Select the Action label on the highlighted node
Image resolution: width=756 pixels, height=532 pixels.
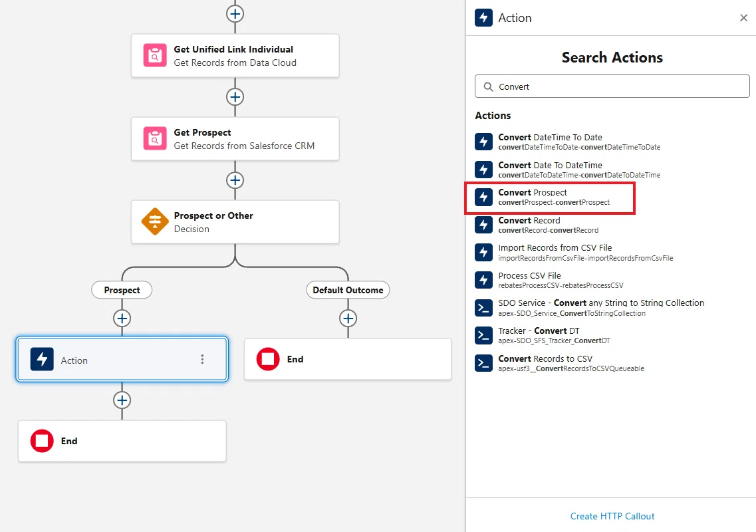pyautogui.click(x=74, y=360)
